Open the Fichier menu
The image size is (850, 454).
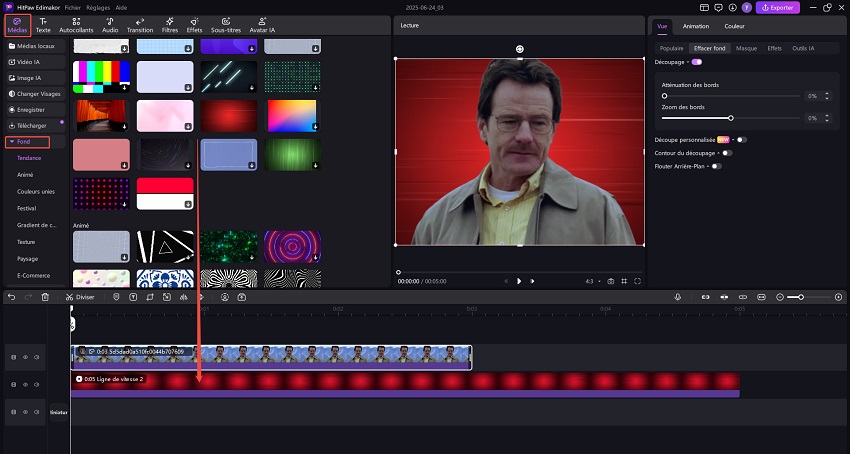(x=73, y=8)
